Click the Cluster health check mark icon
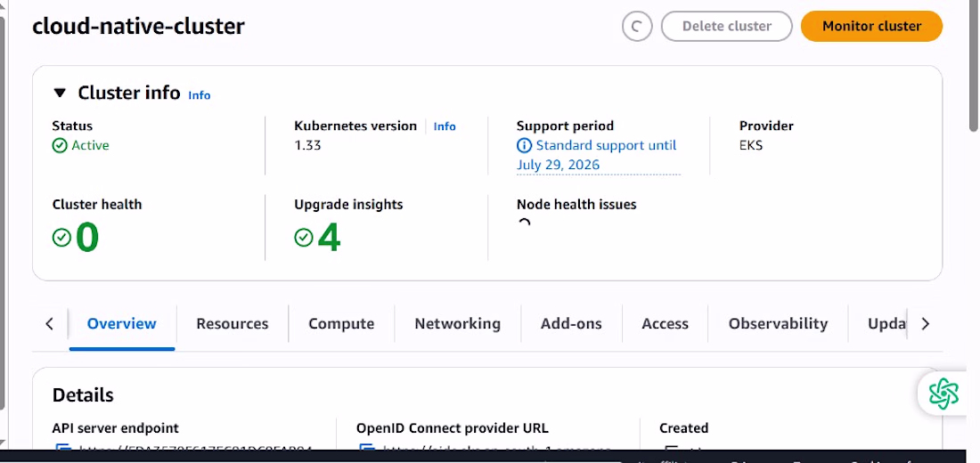Viewport: 980px width, 463px height. (x=61, y=237)
